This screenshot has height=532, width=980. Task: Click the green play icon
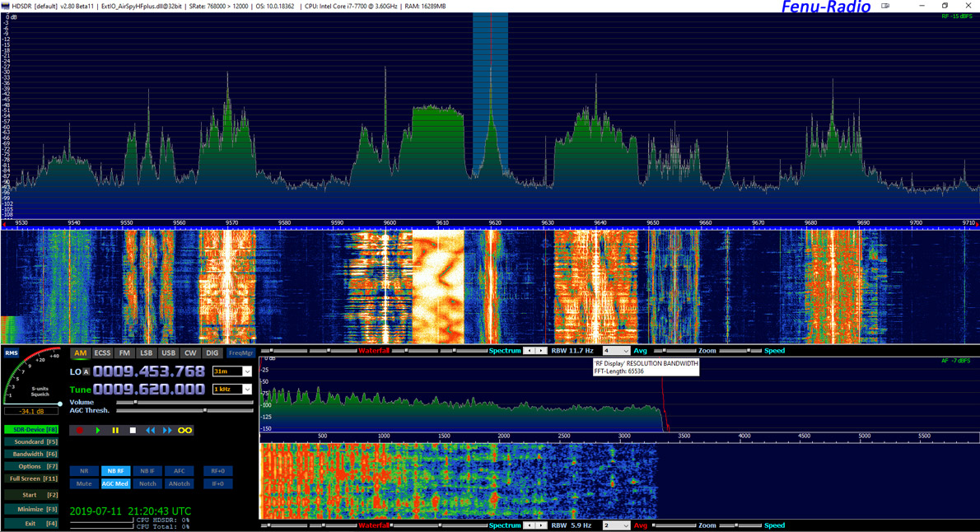point(98,431)
